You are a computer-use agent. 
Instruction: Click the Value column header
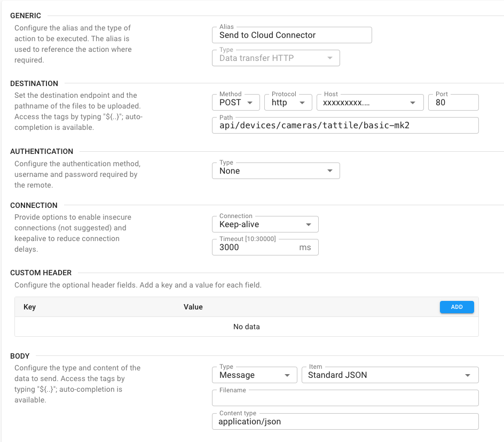pos(193,307)
